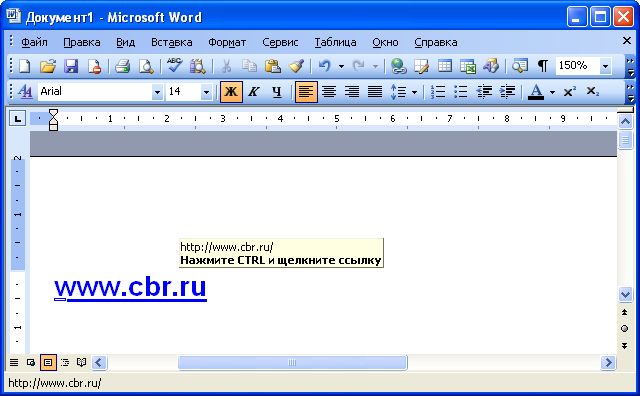The image size is (640, 396).
Task: Open the Файл menu
Action: click(34, 42)
